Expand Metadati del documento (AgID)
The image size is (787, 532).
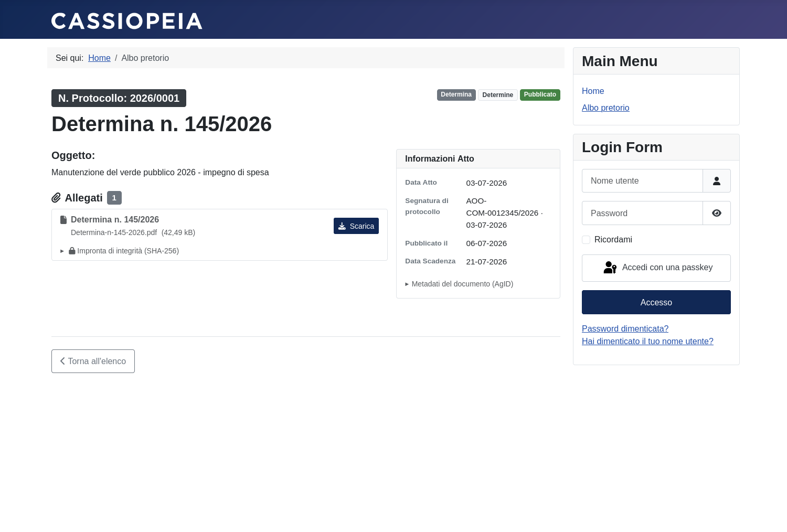point(459,284)
